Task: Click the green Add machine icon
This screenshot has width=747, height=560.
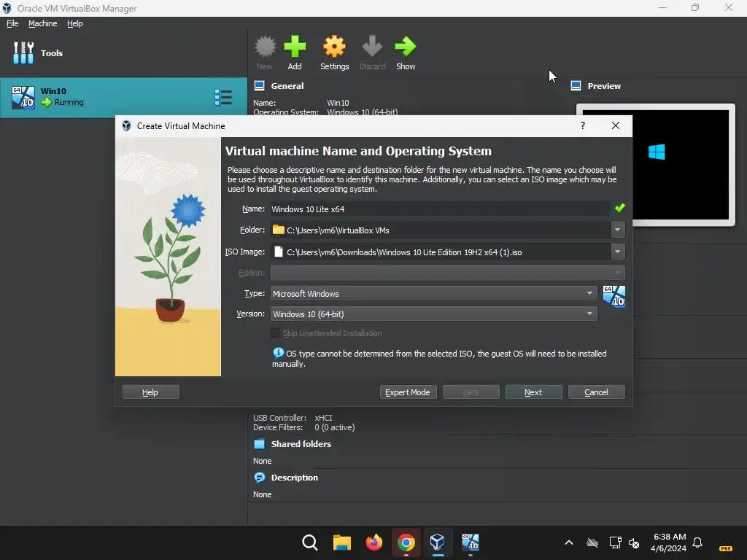Action: pyautogui.click(x=295, y=47)
